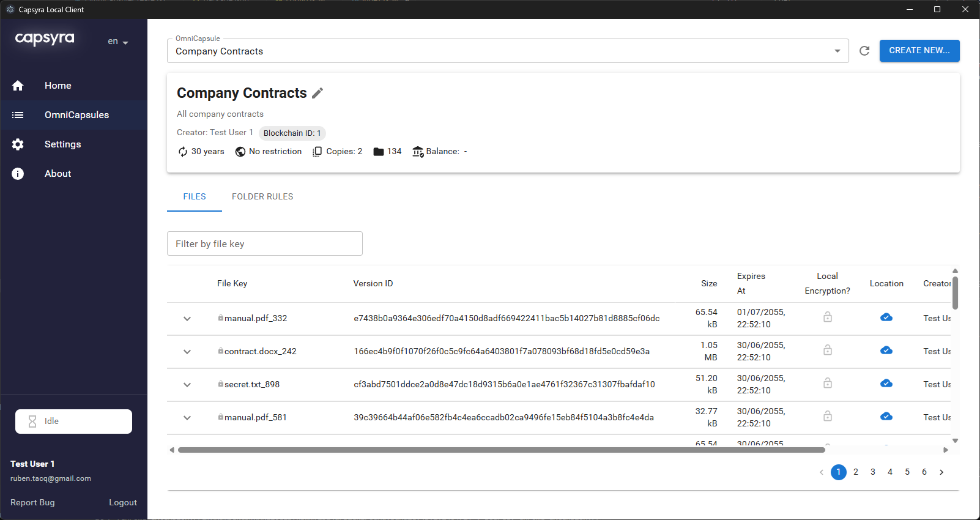The height and width of the screenshot is (520, 980).
Task: Click the vertical table scrollbar thumb
Action: pos(955,293)
